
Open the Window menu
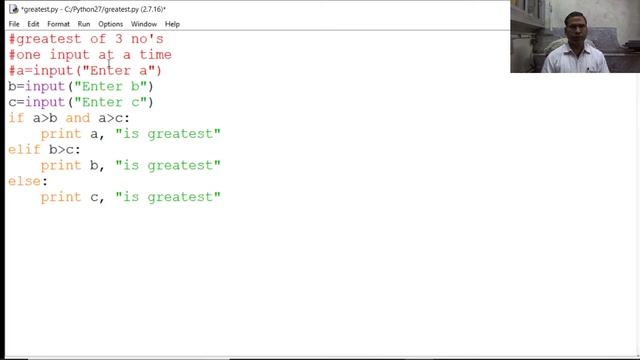(x=144, y=24)
